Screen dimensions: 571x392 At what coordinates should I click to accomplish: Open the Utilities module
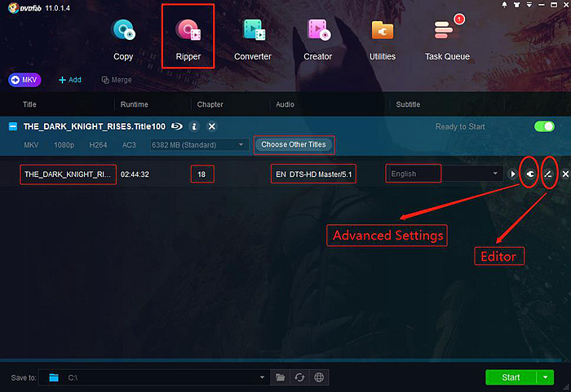(383, 39)
